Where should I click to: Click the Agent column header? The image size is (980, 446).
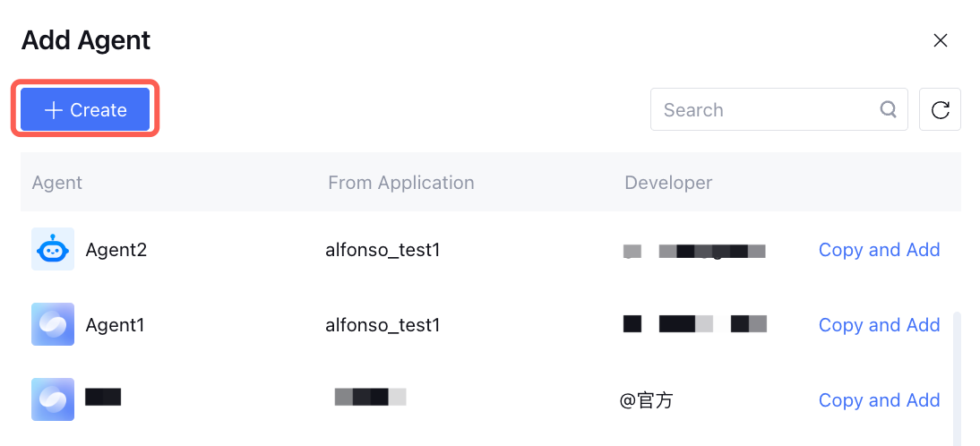click(x=56, y=183)
